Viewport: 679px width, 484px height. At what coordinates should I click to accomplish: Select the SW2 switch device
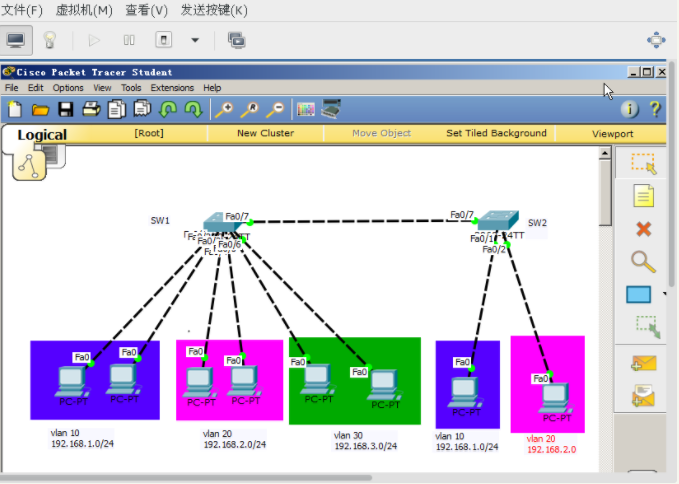click(x=498, y=220)
